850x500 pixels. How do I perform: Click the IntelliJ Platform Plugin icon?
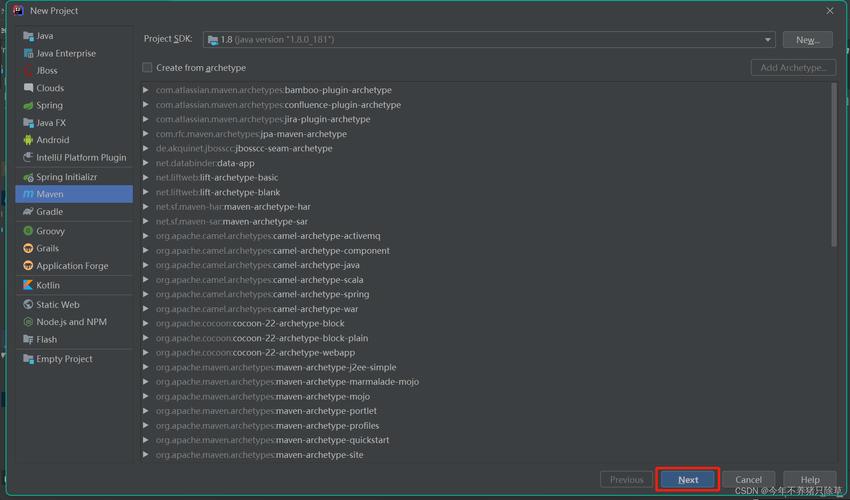[x=28, y=157]
